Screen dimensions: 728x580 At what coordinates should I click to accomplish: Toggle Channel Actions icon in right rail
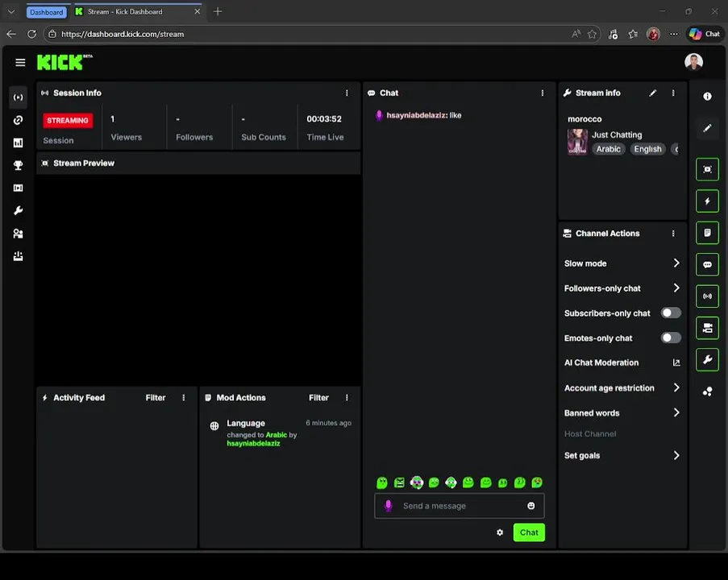[x=707, y=328]
